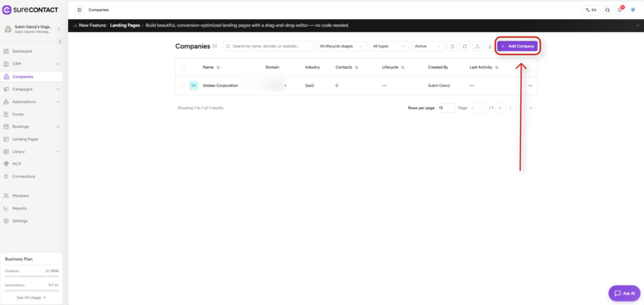Click the upload import icon

coord(477,46)
